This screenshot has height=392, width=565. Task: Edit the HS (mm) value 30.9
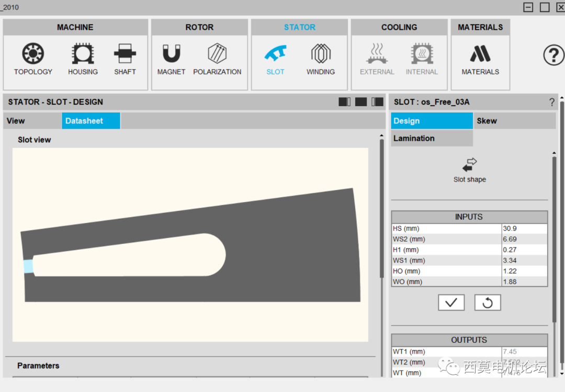[524, 229]
